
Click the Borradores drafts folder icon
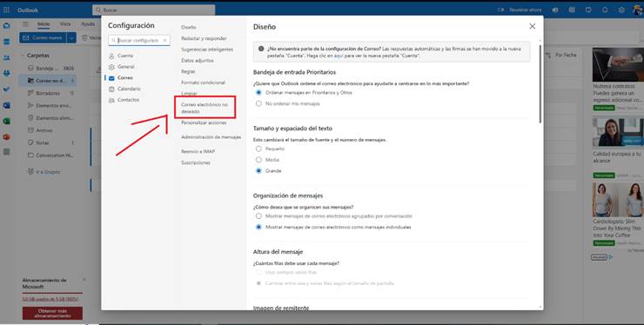[30, 93]
